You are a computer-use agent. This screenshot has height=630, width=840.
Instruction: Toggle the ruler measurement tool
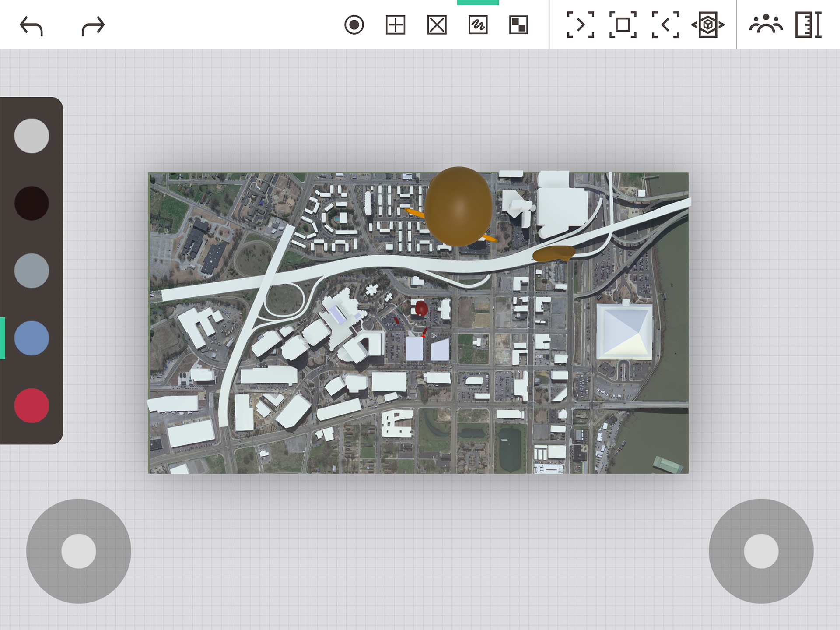[808, 25]
